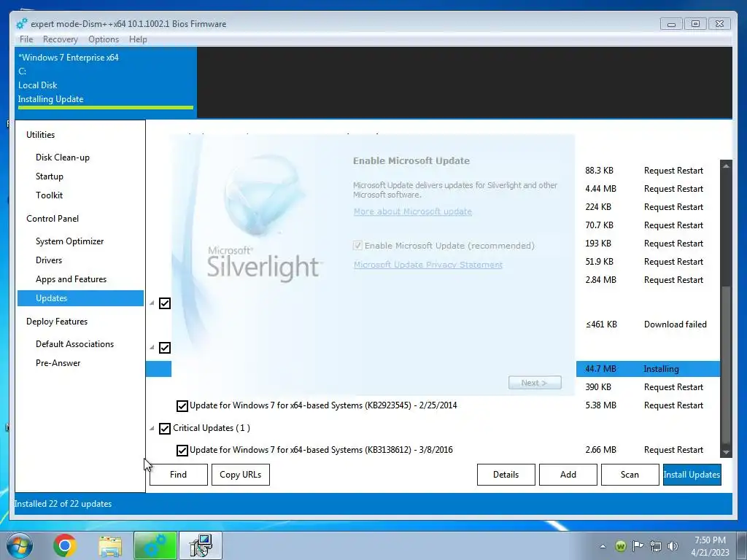
Task: Click the Details button
Action: point(506,475)
